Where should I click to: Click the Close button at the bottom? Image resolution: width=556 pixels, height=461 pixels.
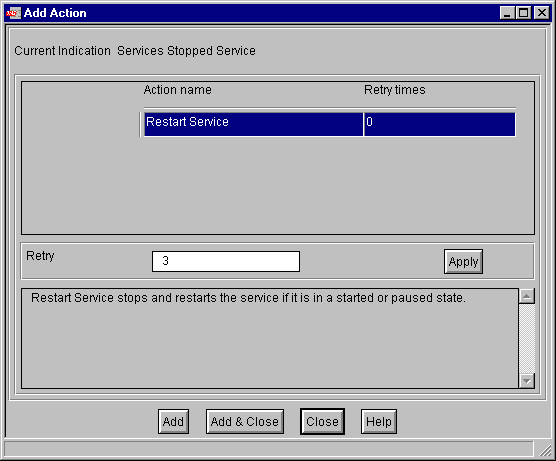point(322,421)
